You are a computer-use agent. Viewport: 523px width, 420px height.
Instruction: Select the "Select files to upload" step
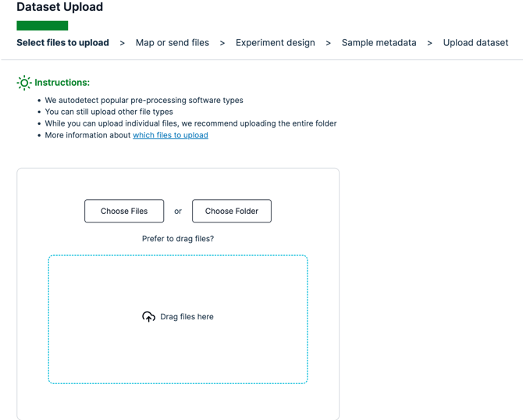(x=62, y=43)
